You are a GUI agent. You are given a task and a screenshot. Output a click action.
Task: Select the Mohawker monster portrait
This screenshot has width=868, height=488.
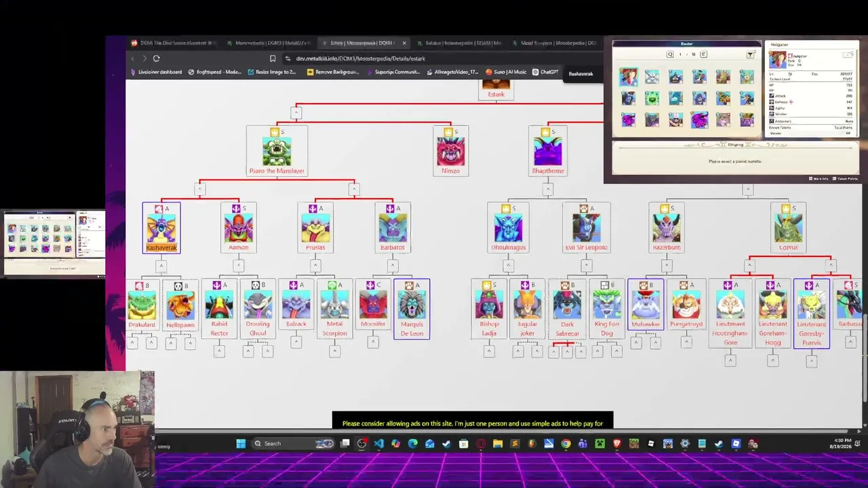[646, 305]
